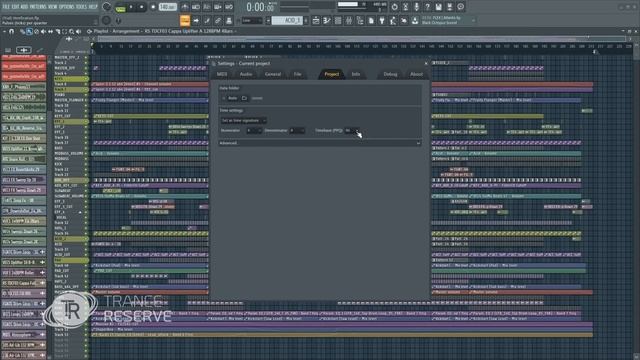Image resolution: width=640 pixels, height=360 pixels.
Task: Click the time display 0:00
Action: point(260,7)
